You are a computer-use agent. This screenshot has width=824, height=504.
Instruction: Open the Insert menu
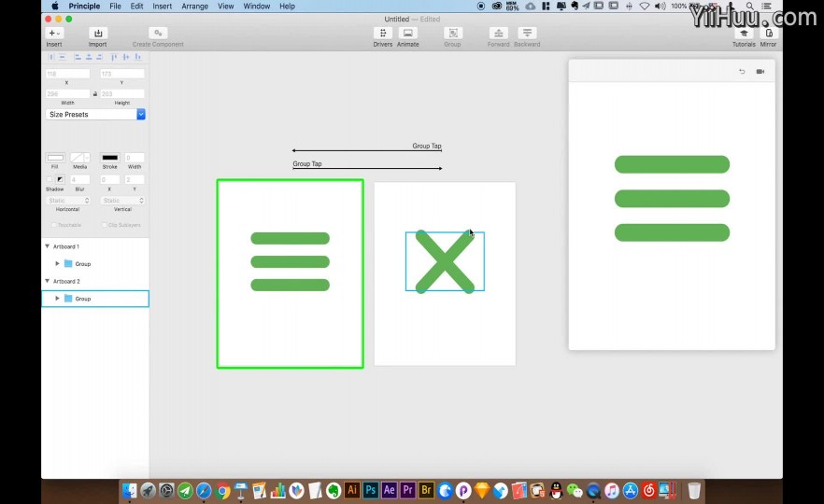pos(162,7)
